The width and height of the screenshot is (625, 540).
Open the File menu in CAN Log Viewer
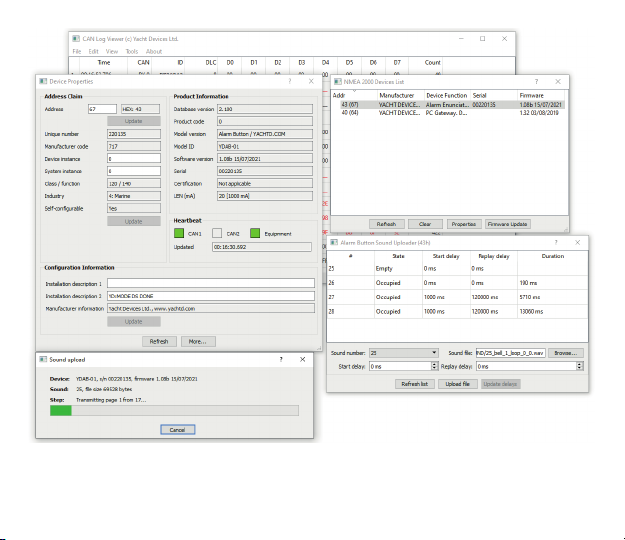[77, 51]
